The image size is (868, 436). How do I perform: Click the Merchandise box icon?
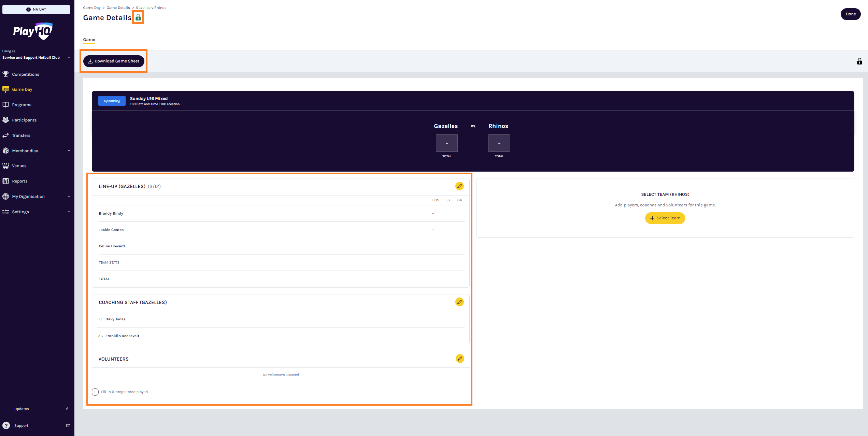click(x=6, y=151)
